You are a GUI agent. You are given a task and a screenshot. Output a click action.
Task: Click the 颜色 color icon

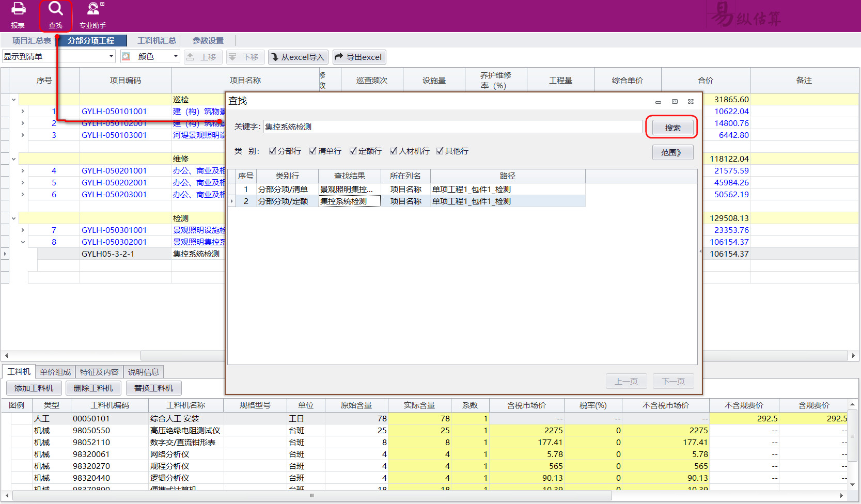click(x=126, y=57)
